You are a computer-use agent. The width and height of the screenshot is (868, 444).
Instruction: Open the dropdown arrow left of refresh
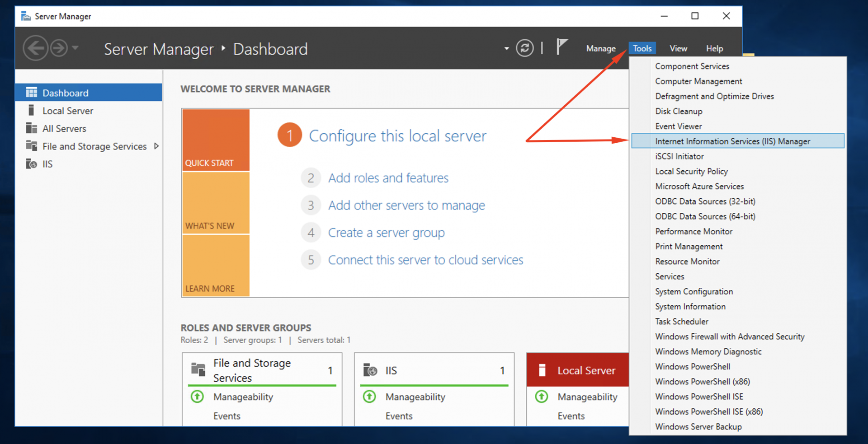click(x=506, y=48)
